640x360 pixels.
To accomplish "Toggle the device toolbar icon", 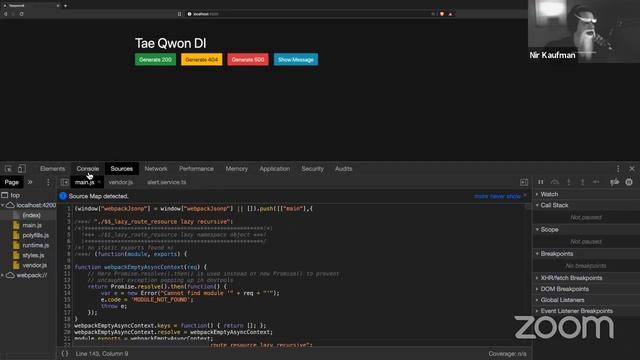I will coord(21,169).
